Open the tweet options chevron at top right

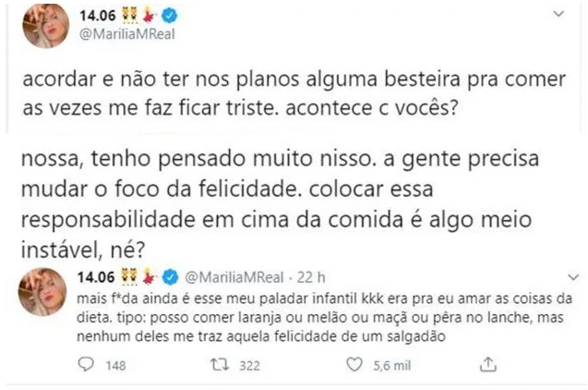pyautogui.click(x=557, y=15)
